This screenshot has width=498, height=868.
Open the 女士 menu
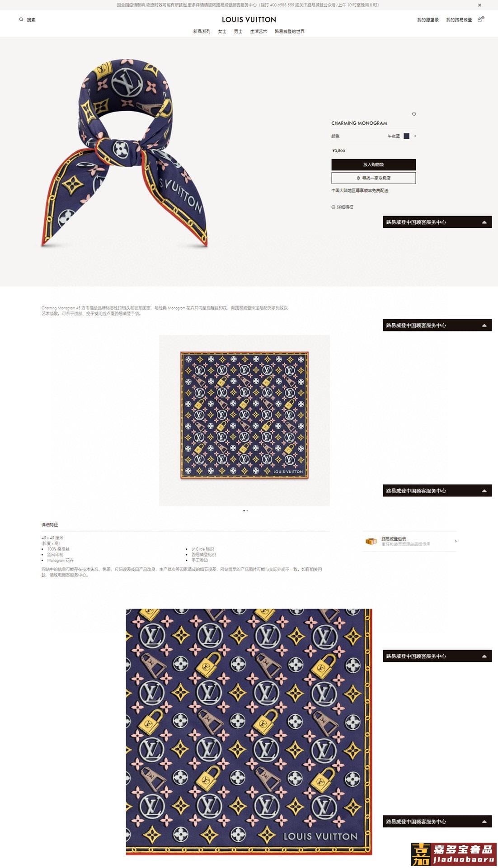point(222,32)
